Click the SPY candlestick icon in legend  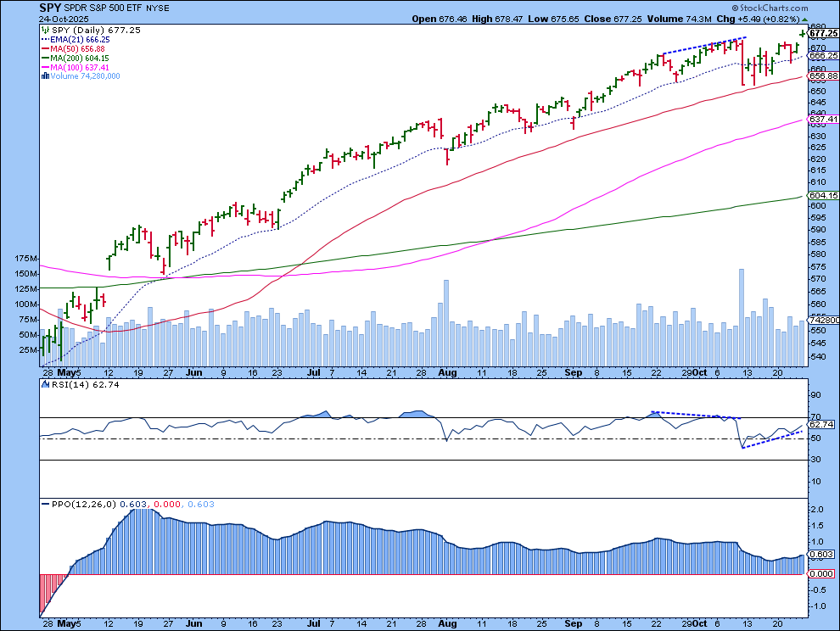pos(44,29)
